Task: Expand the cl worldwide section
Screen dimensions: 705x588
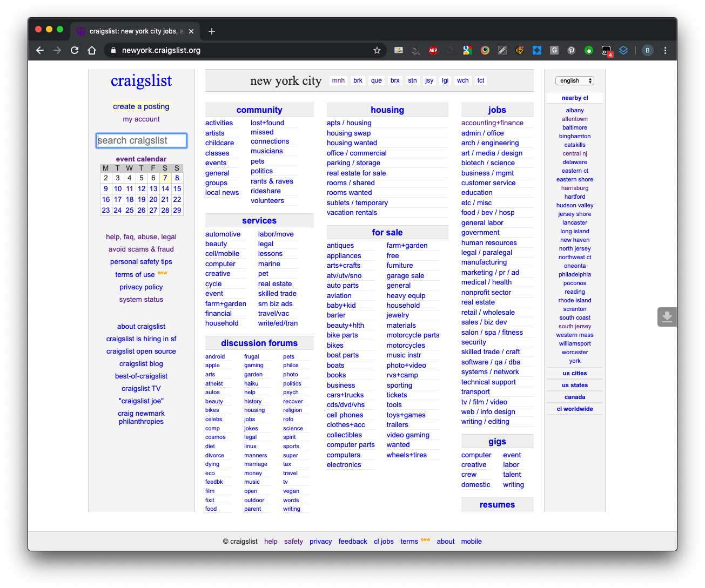Action: [x=575, y=409]
